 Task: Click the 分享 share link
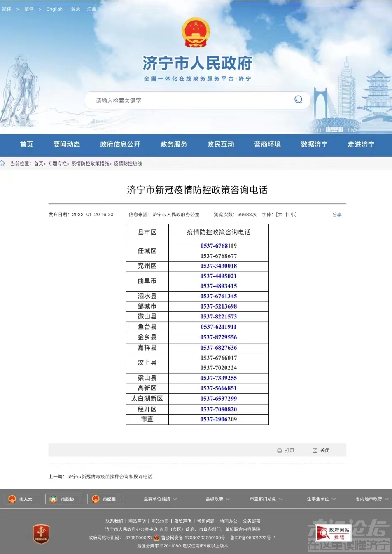pyautogui.click(x=337, y=214)
